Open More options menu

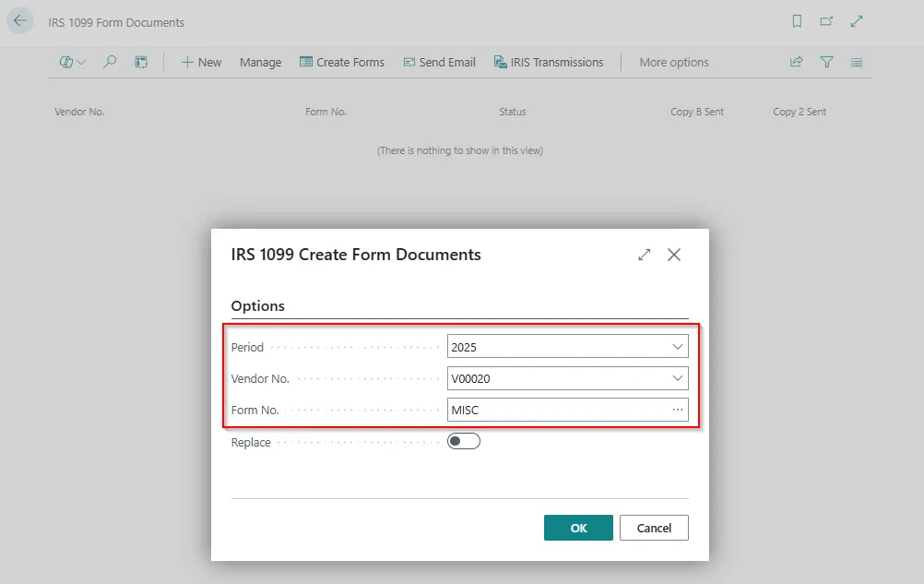(674, 62)
